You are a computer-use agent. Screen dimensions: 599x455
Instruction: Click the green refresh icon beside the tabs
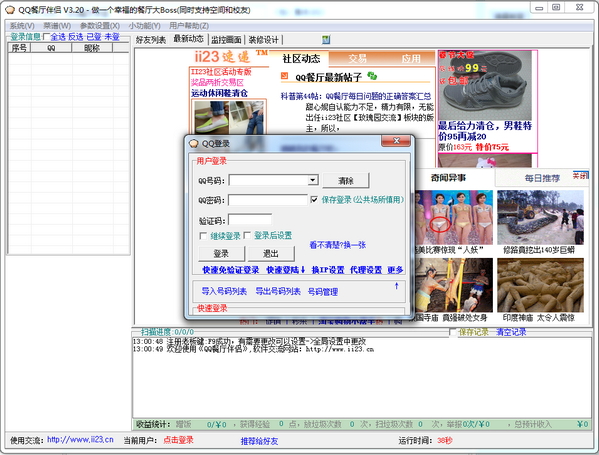[x=326, y=39]
